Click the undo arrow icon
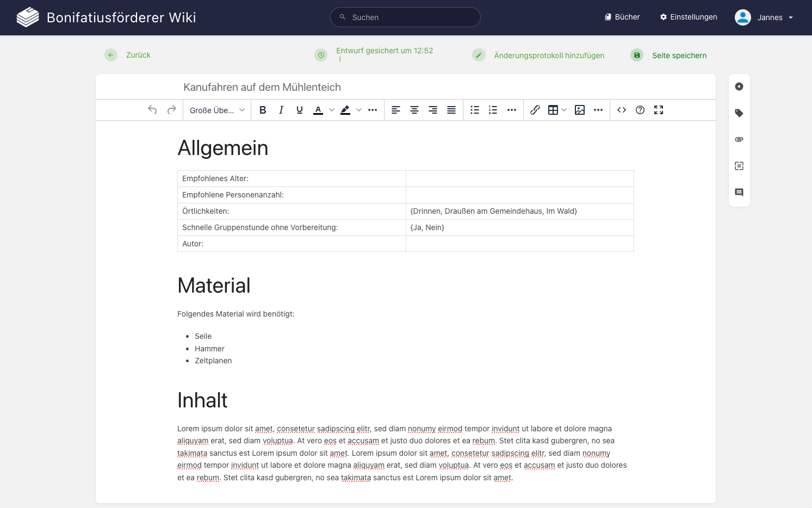 tap(153, 110)
